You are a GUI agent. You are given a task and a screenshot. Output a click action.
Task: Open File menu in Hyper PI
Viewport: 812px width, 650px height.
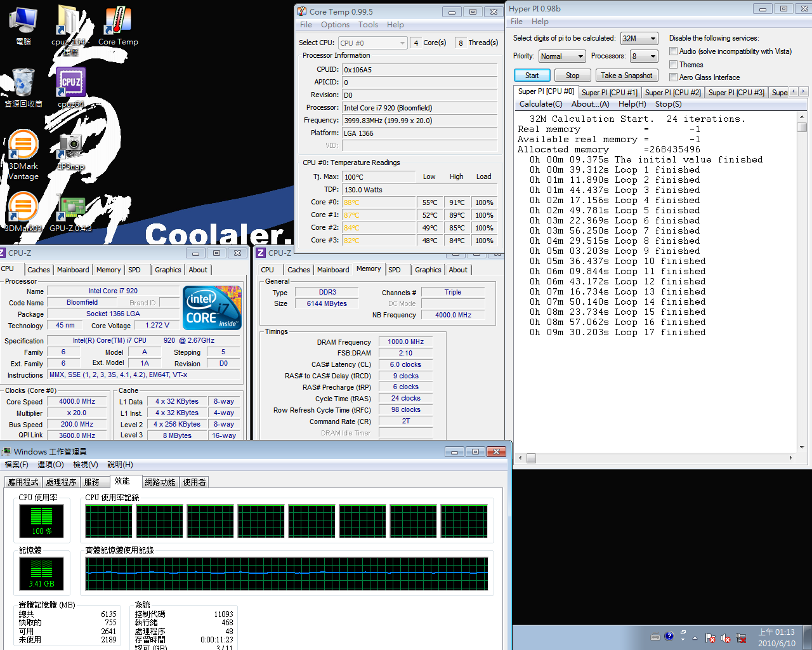(x=516, y=22)
